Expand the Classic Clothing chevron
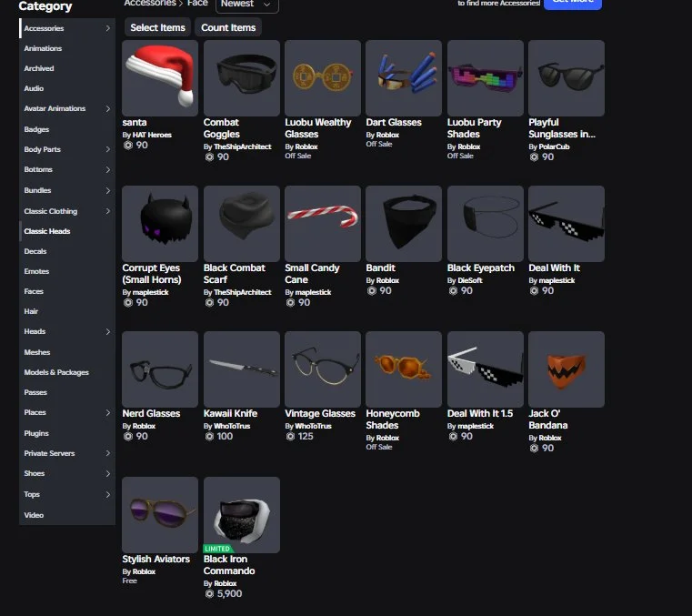Image resolution: width=692 pixels, height=616 pixels. click(x=107, y=211)
